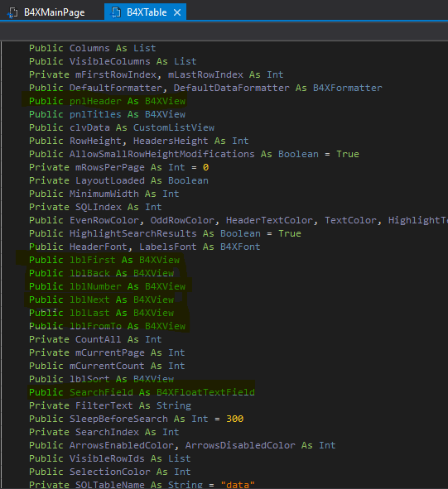The height and width of the screenshot is (489, 448).
Task: Click the SearchField variable declaration
Action: click(x=142, y=392)
